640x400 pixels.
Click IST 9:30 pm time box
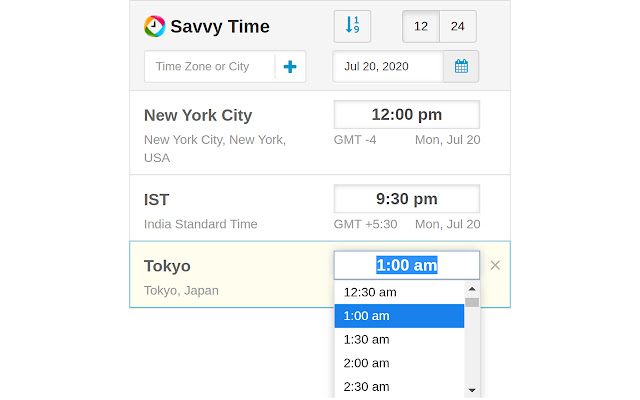click(x=406, y=199)
